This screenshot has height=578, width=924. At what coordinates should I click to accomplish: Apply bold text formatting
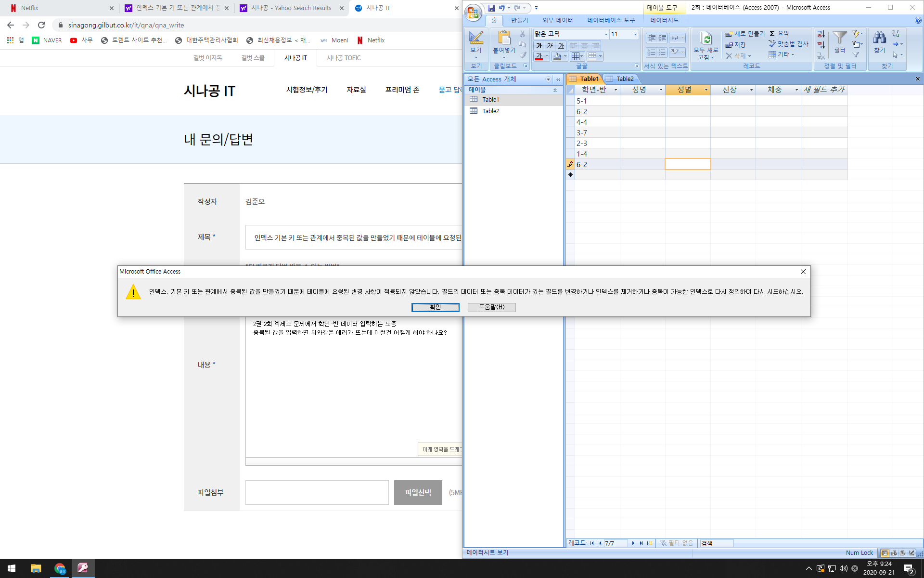click(539, 46)
